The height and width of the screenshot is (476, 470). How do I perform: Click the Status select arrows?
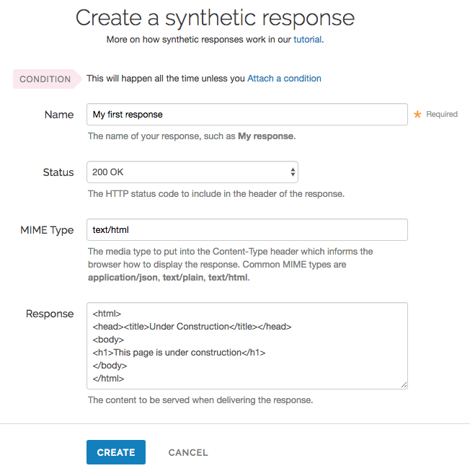tap(293, 172)
